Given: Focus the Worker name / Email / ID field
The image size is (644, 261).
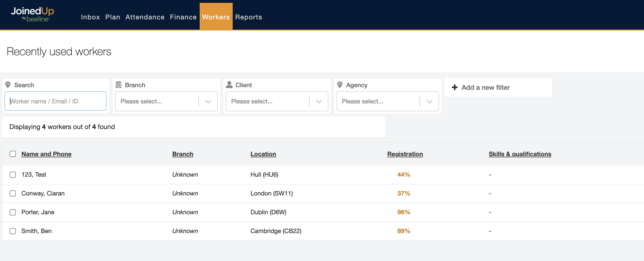Looking at the screenshot, I should click(55, 101).
